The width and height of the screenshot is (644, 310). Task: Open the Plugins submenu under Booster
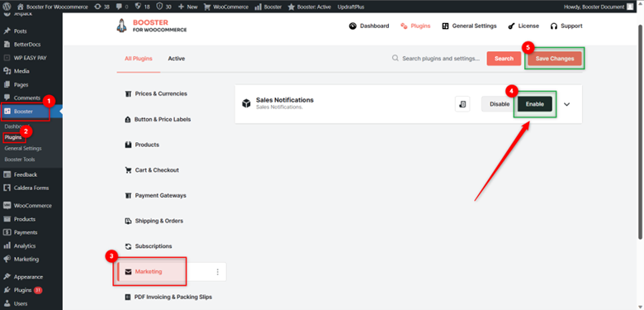[13, 137]
